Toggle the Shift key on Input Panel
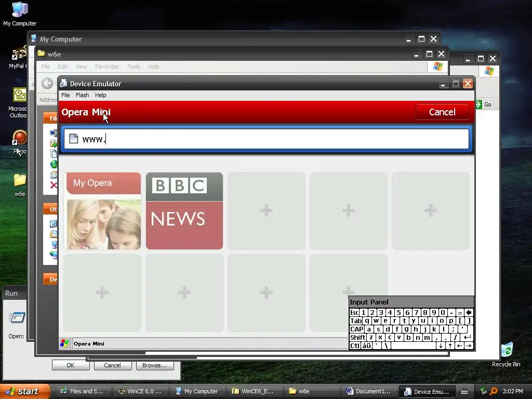 point(358,337)
